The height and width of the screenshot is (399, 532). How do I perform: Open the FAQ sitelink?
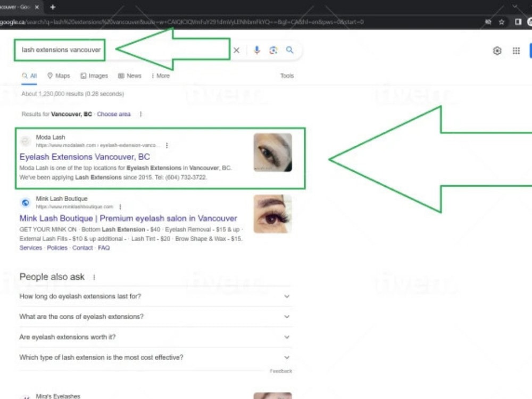point(104,248)
